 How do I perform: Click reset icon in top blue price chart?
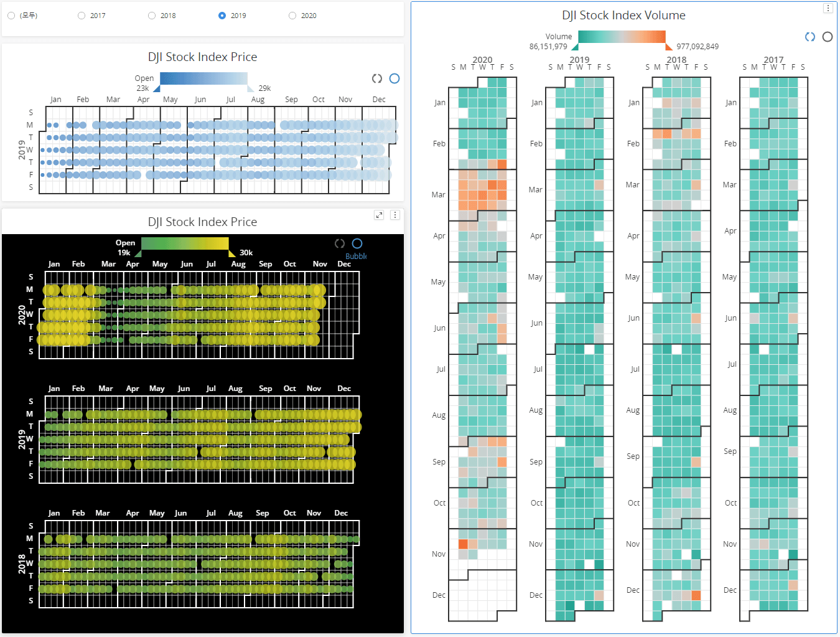point(376,78)
